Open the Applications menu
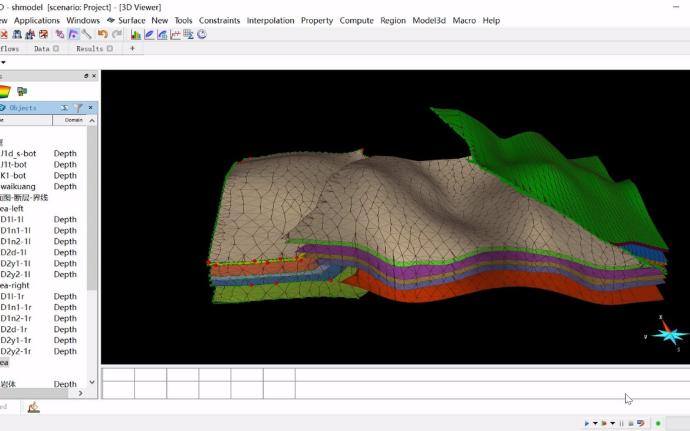The width and height of the screenshot is (690, 431). coord(37,20)
